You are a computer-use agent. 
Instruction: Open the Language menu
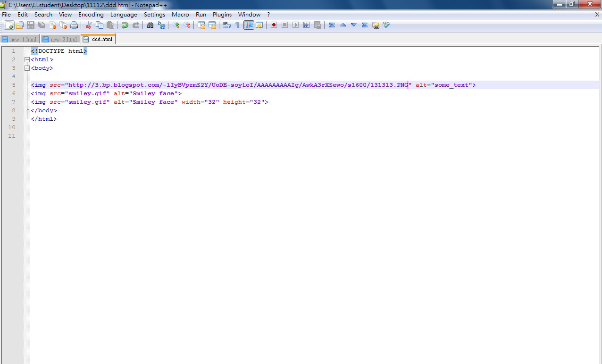(124, 15)
